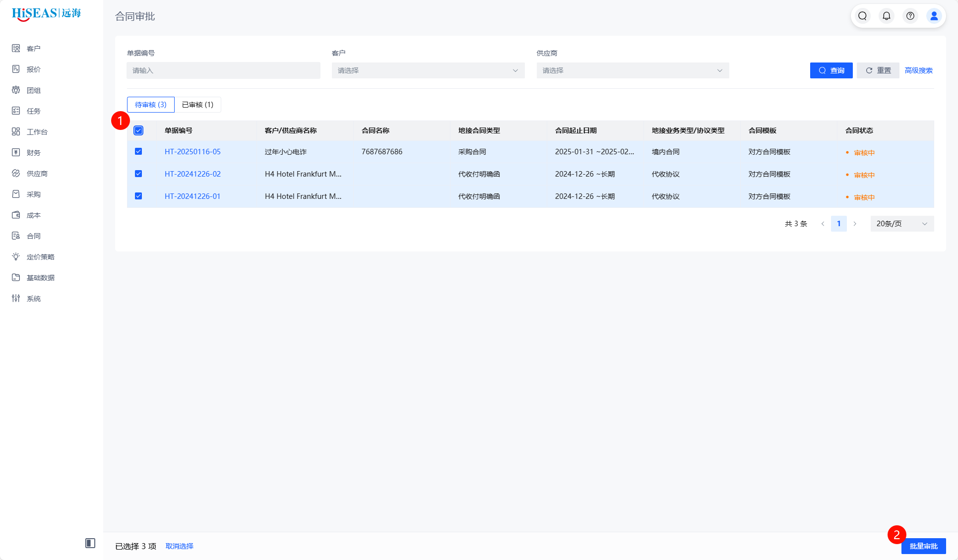
Task: Click the 采购合同 contract type cell
Action: [x=472, y=152]
